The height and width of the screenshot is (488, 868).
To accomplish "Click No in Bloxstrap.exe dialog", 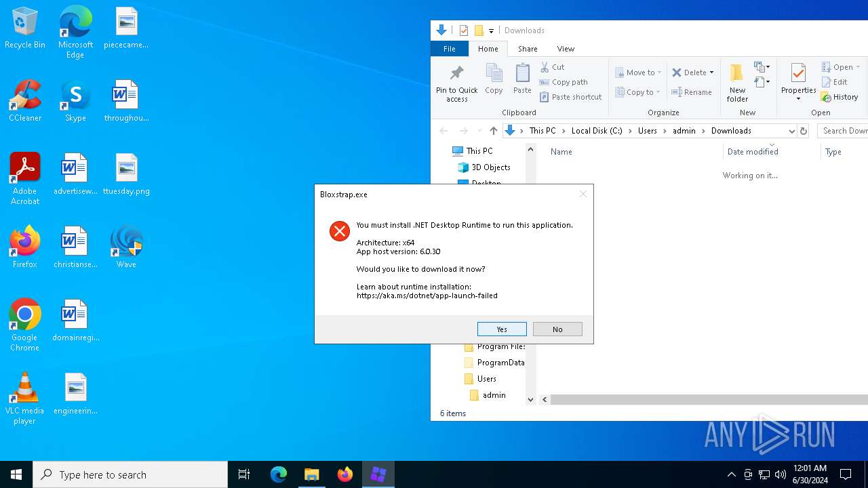I will coord(557,329).
